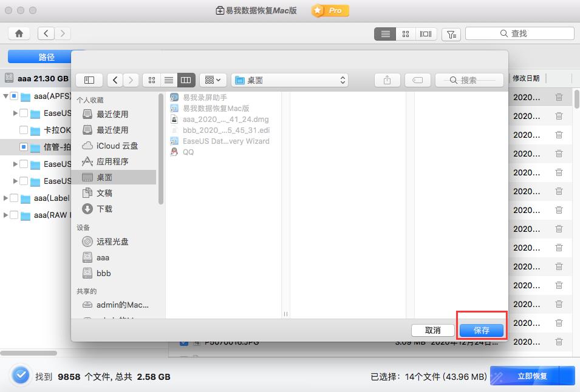Collapse the aaa(APFS) tree node
The image size is (580, 392).
pyautogui.click(x=5, y=96)
